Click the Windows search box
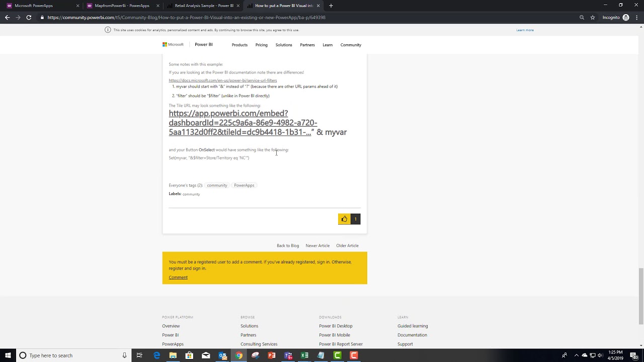The image size is (644, 362). (73, 355)
